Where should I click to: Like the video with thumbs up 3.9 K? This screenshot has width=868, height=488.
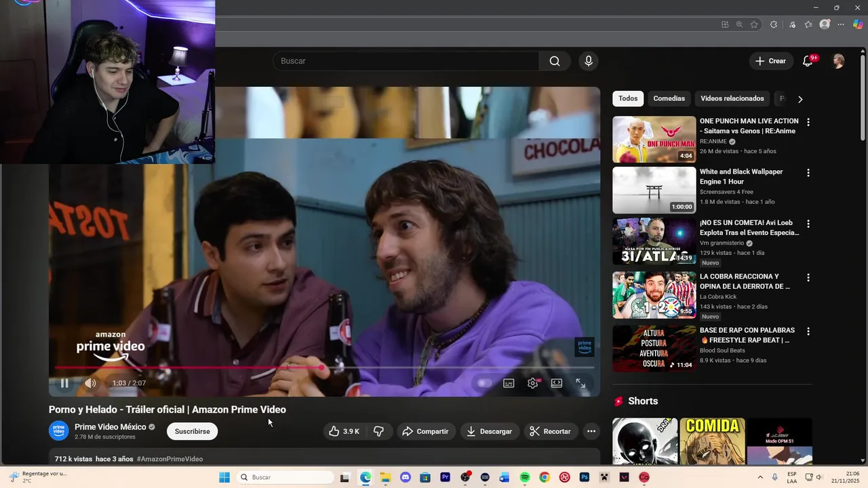click(344, 431)
